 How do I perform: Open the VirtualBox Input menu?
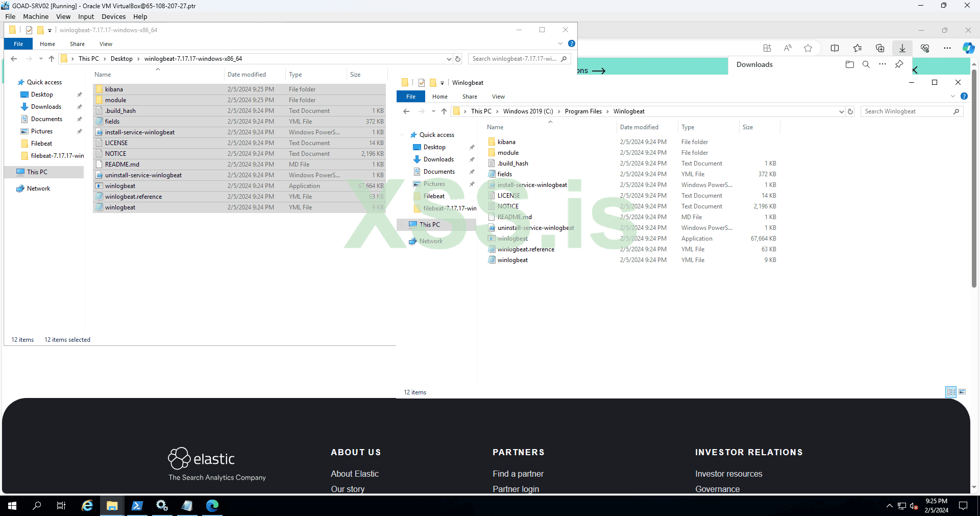point(86,17)
